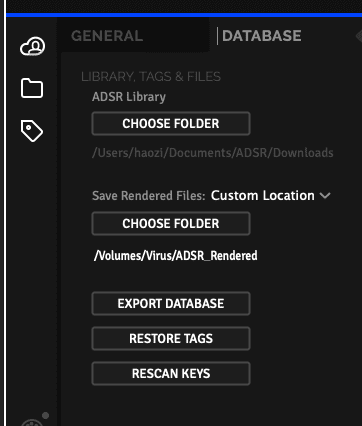
Task: Open the cloud account icon in sidebar
Action: 32,46
